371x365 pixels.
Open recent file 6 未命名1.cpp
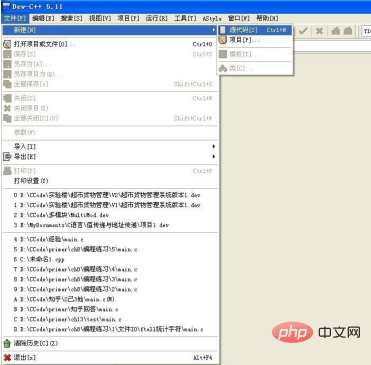110,259
